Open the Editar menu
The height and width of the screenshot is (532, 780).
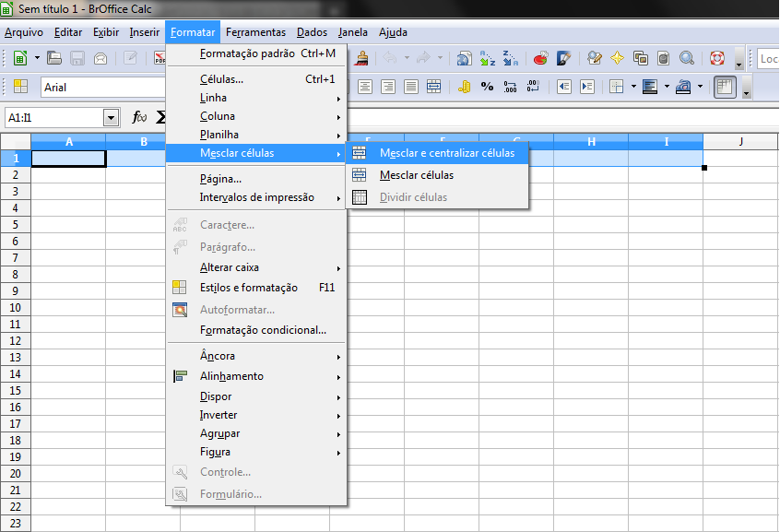click(68, 32)
